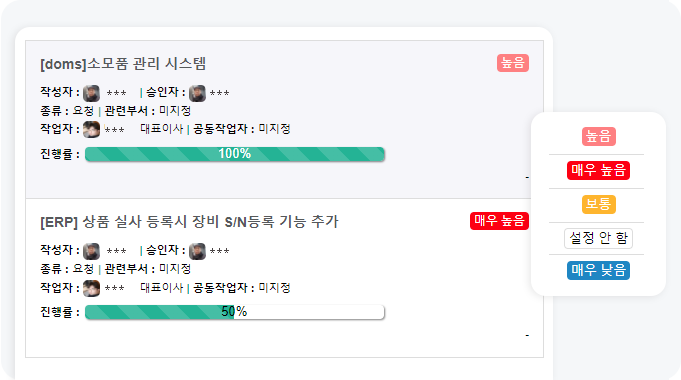Click the dash at the ERP card's bottom right

tap(527, 335)
